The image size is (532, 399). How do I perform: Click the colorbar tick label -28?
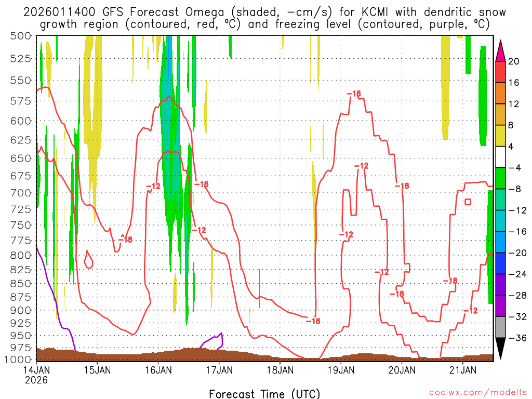517,296
